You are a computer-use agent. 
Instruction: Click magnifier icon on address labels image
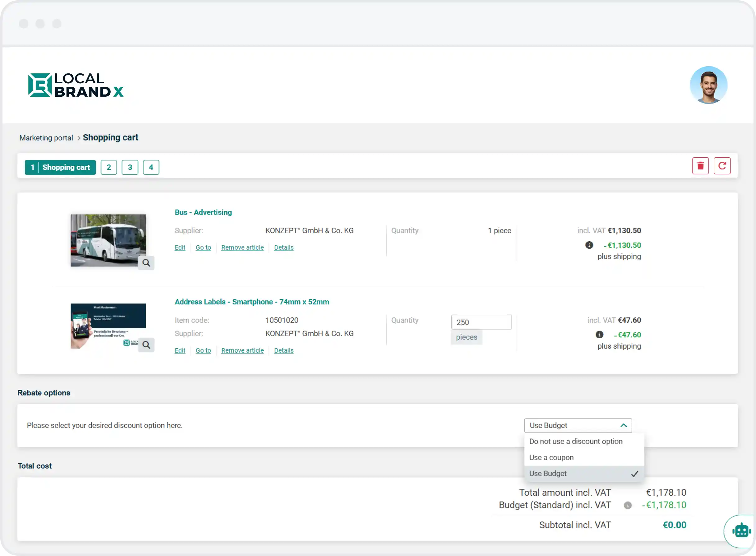tap(146, 345)
